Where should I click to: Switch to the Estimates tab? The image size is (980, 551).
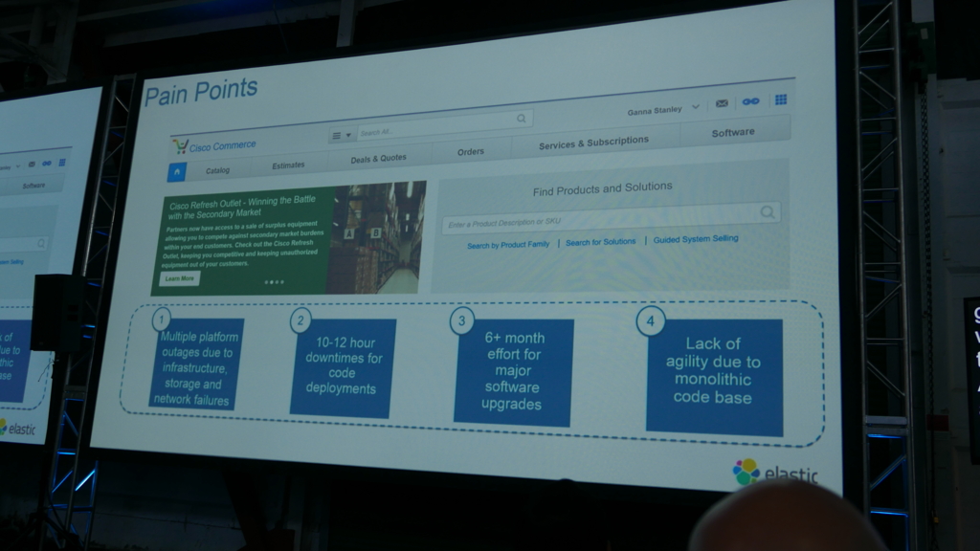coord(288,165)
